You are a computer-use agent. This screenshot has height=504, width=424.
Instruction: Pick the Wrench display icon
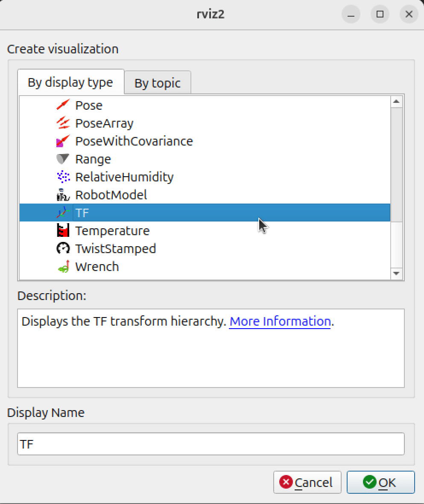(x=63, y=266)
